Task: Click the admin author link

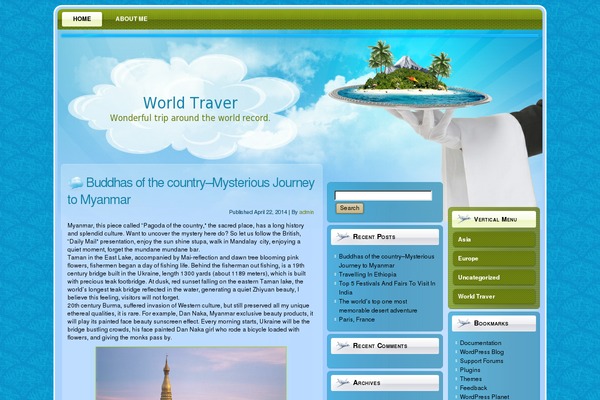Action: click(x=306, y=212)
